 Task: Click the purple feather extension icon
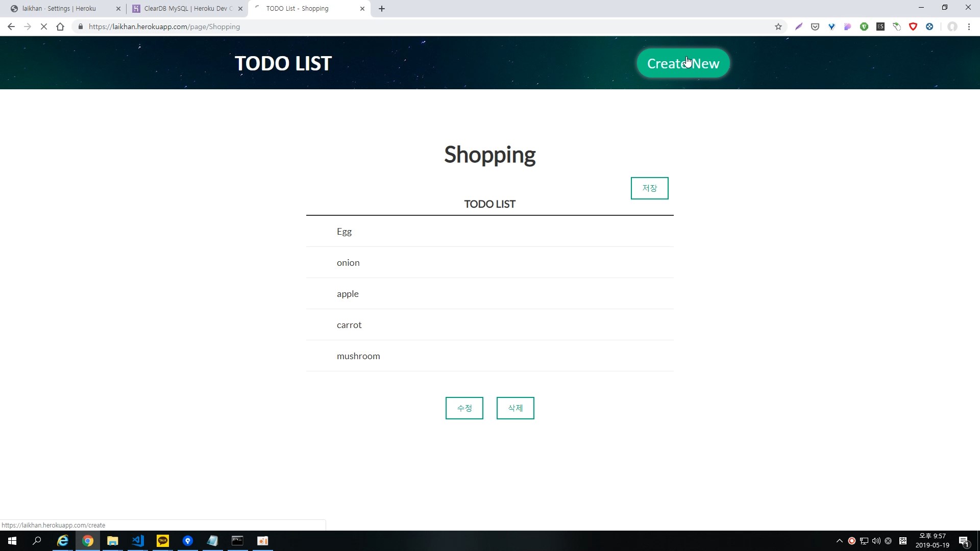pos(799,27)
